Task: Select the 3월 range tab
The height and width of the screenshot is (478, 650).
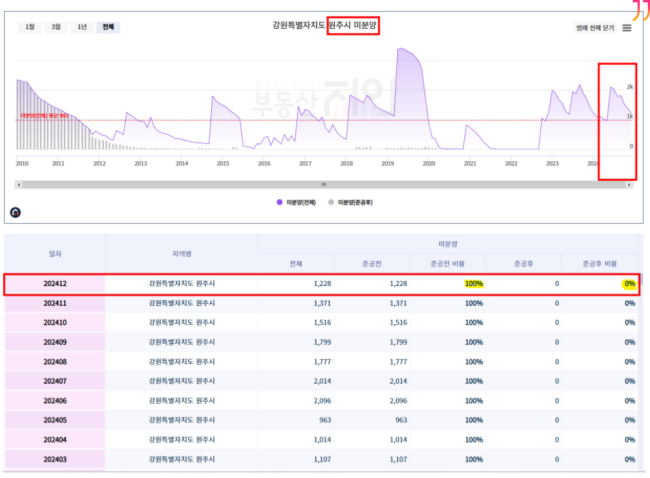Action: [56, 27]
